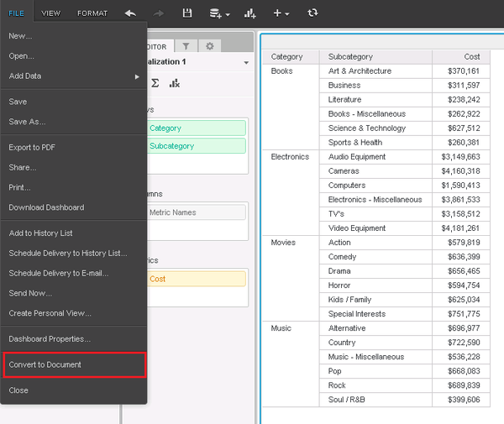Switch to the Filter funnel tab
The width and height of the screenshot is (504, 424).
(x=186, y=46)
